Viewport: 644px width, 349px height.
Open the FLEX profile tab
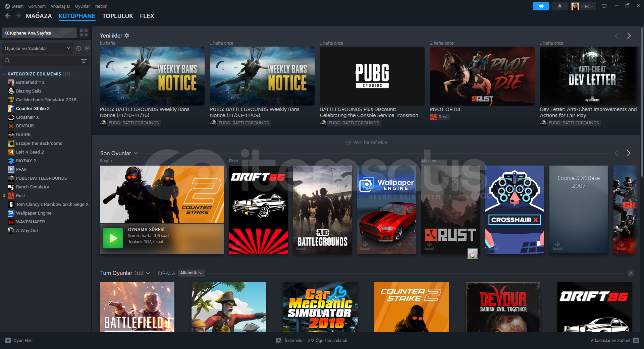(147, 16)
